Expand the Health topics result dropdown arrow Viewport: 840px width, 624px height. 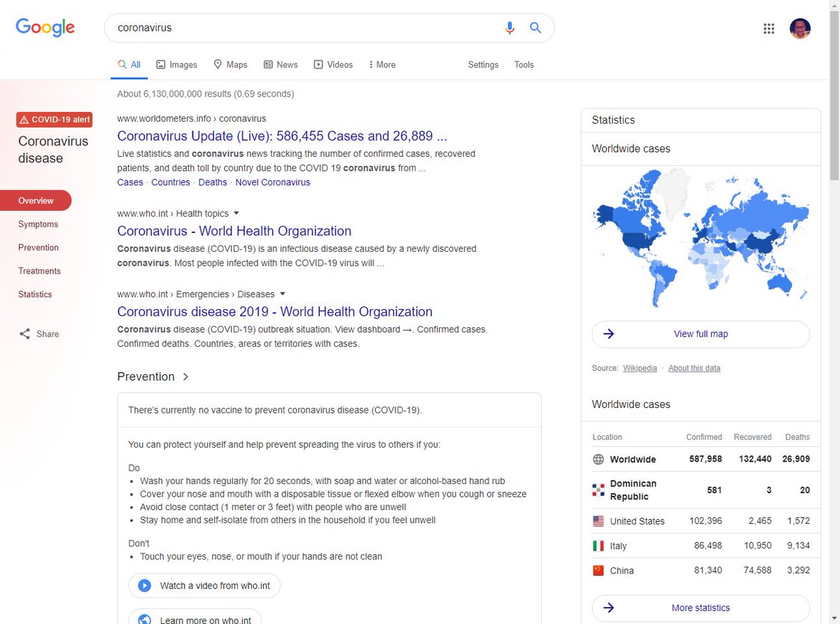tap(237, 213)
